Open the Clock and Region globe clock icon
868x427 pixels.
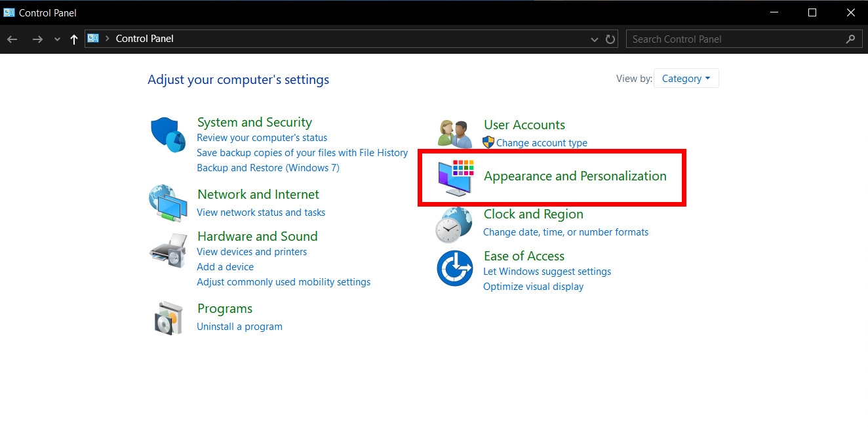[454, 225]
